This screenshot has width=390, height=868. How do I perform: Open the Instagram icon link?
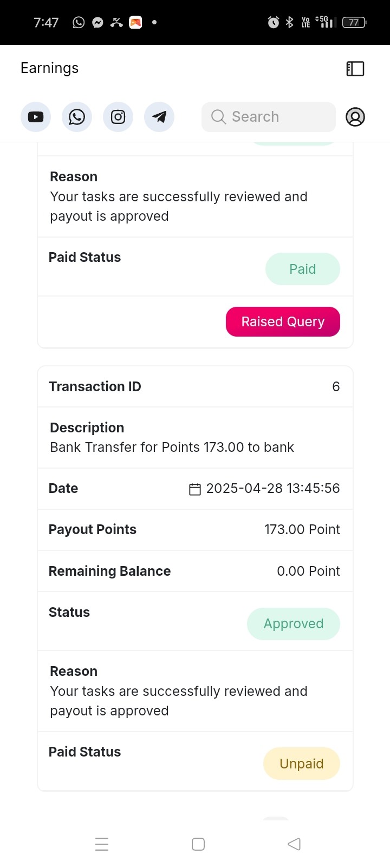(x=118, y=117)
